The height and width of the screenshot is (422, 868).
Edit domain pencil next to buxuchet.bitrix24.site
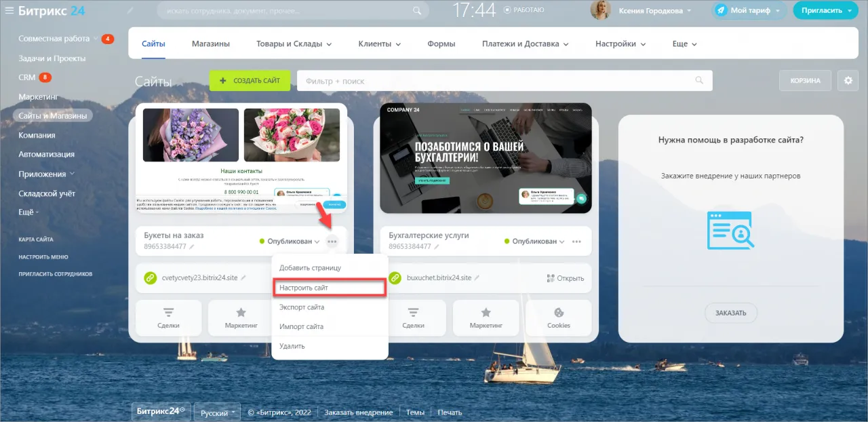click(477, 278)
